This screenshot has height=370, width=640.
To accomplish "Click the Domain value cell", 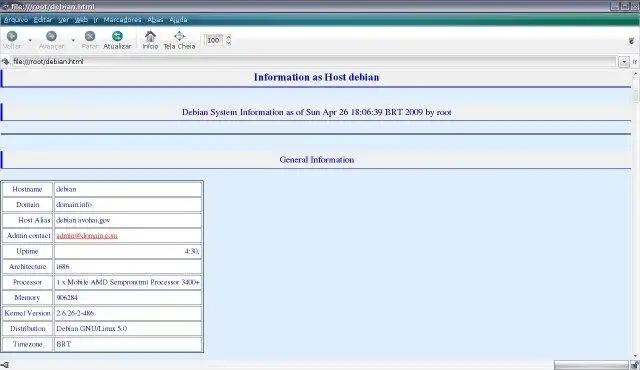I will pos(128,205).
